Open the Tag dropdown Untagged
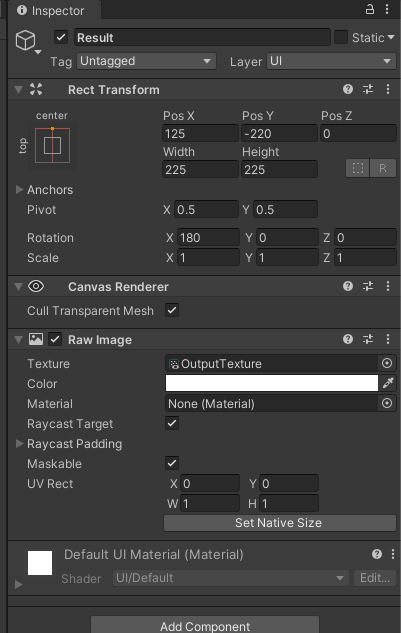This screenshot has height=633, width=401. (146, 61)
